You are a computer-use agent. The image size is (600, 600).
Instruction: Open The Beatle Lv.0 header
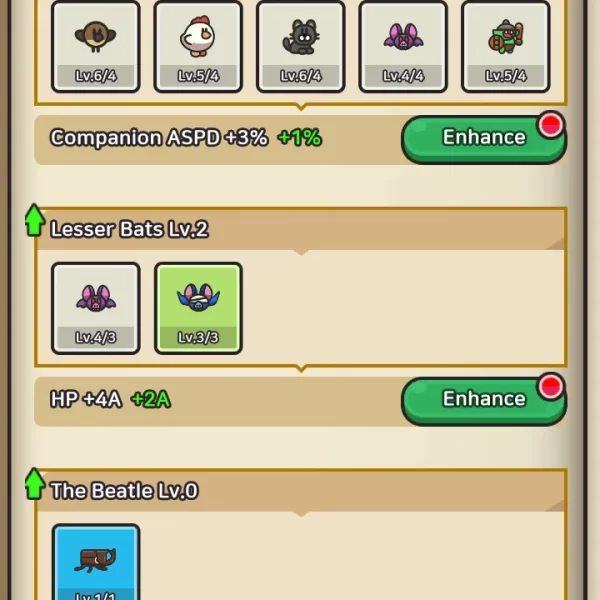[301, 491]
